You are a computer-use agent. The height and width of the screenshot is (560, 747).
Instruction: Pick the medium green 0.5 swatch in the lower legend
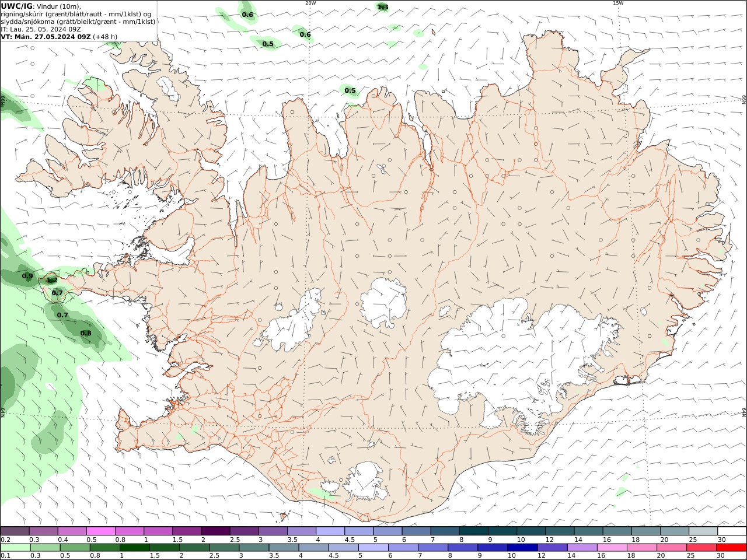pyautogui.click(x=75, y=548)
